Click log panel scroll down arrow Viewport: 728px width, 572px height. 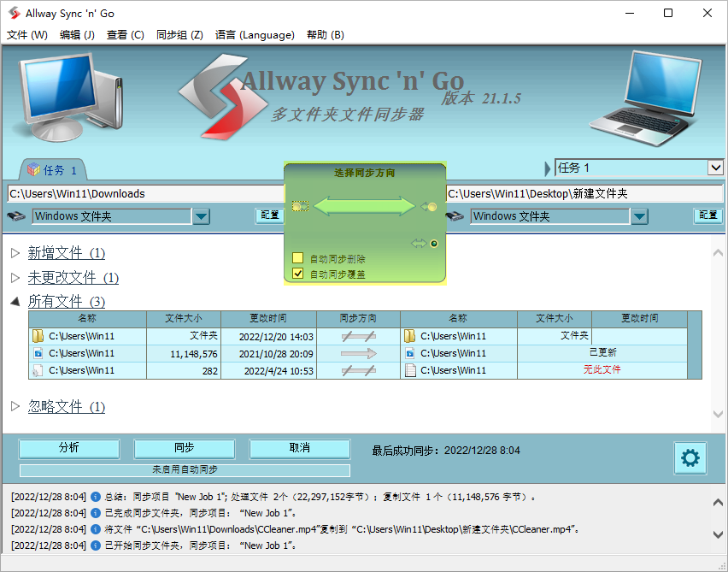pos(718,534)
